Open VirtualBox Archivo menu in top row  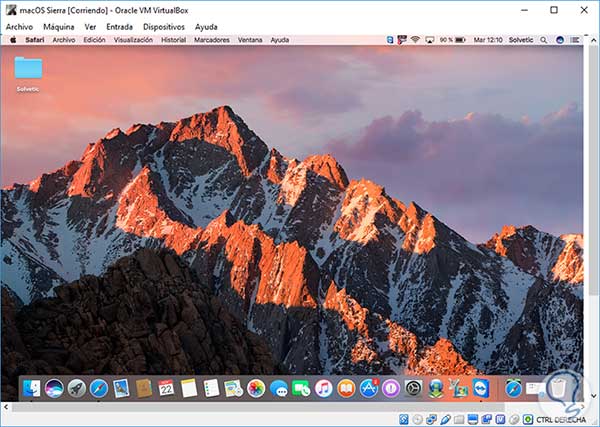click(x=19, y=27)
